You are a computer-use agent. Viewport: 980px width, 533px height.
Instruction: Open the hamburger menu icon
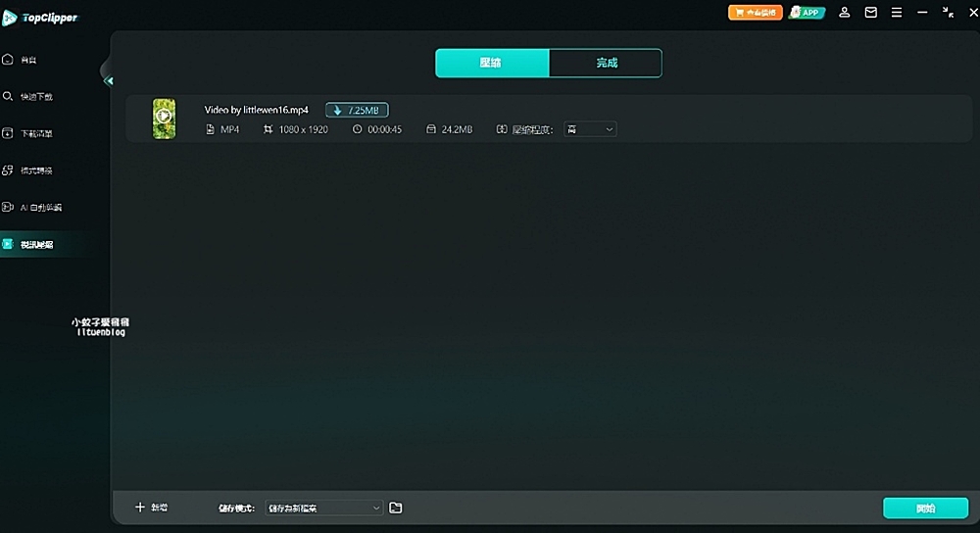897,13
